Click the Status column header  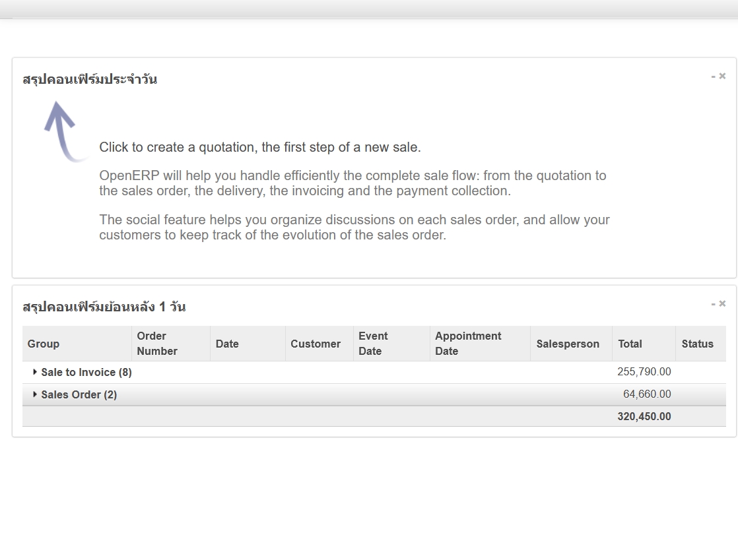[x=697, y=344]
